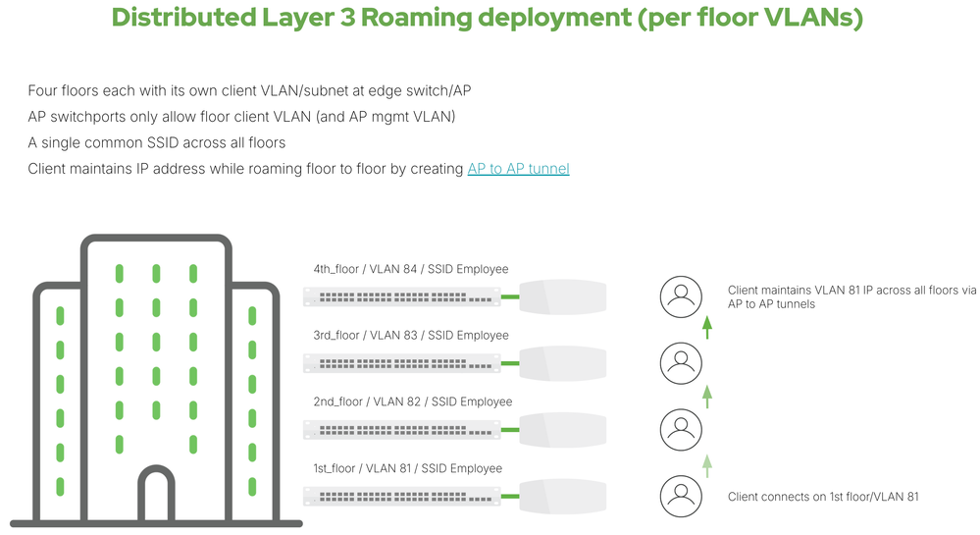Click the client icon connecting on 1st floor

point(680,496)
